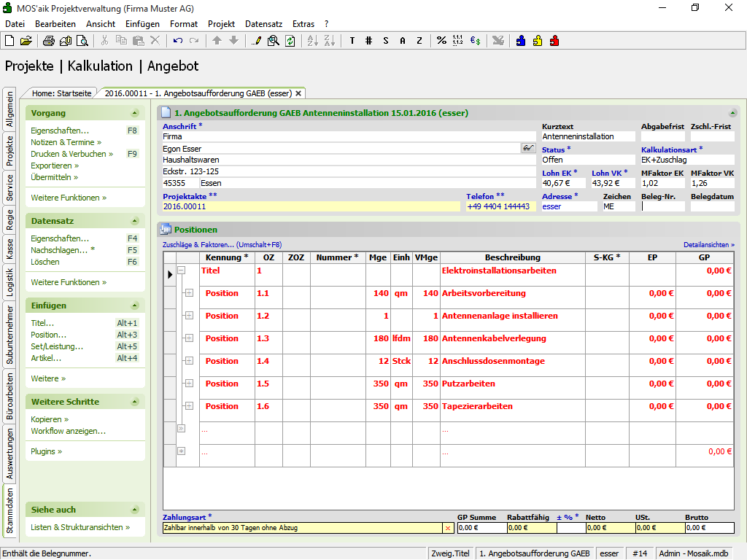Collapse the Titel row 1 tree node
The image size is (747, 560).
click(x=182, y=271)
